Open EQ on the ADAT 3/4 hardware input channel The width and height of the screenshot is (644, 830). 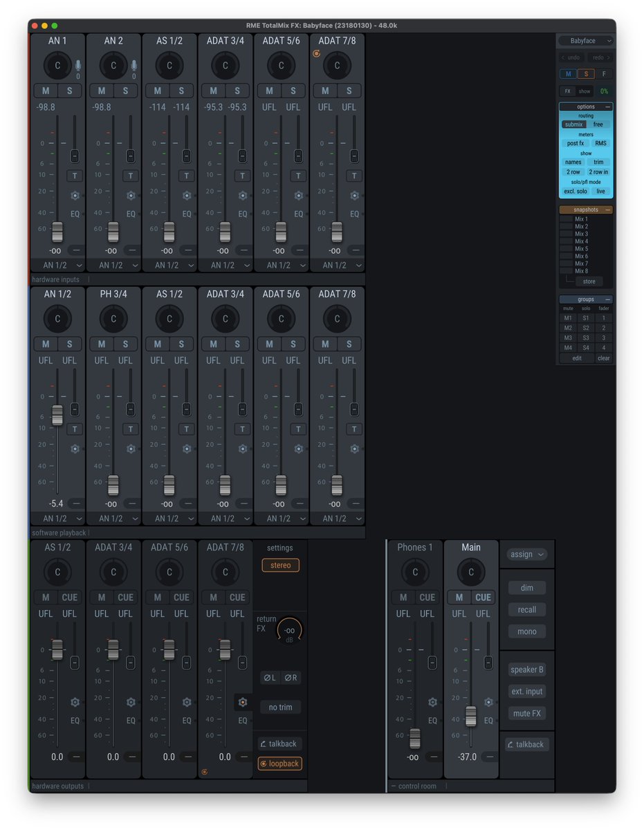pos(243,214)
